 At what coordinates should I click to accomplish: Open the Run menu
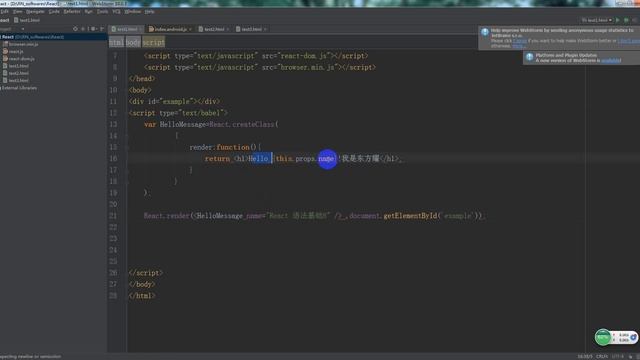89,12
